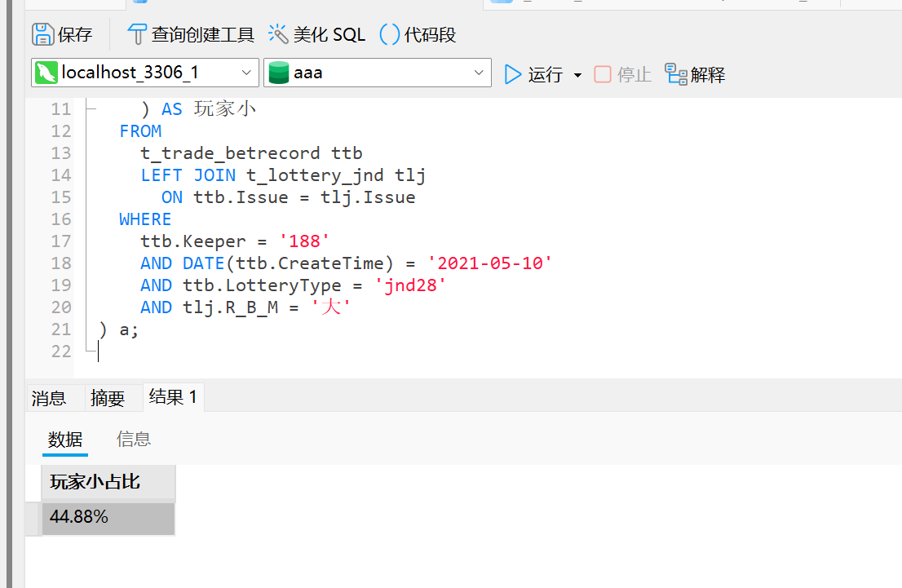Screen dimensions: 902x588
Task: Click the Stop square icon
Action: pyautogui.click(x=603, y=74)
